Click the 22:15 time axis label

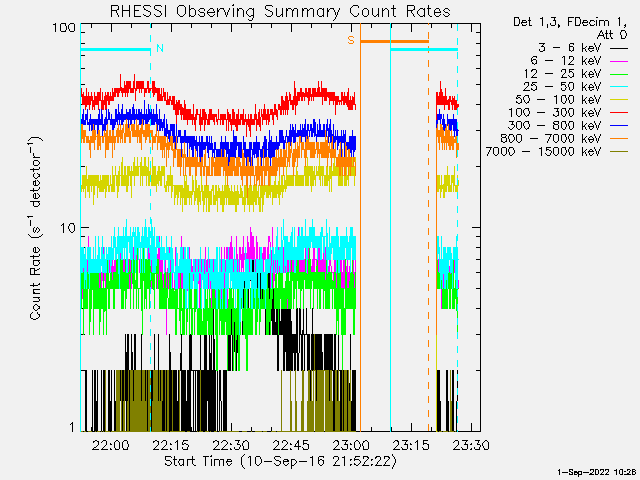pyautogui.click(x=171, y=445)
